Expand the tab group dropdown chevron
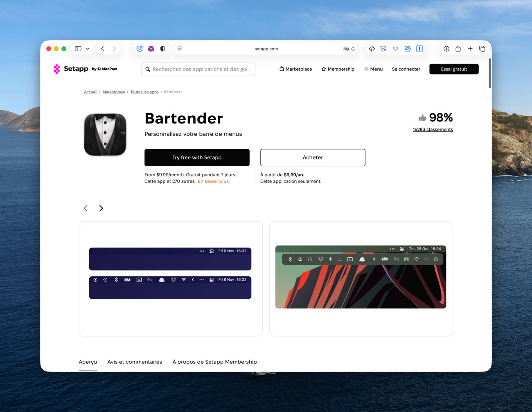Screen dimensions: 532x412 point(88,49)
